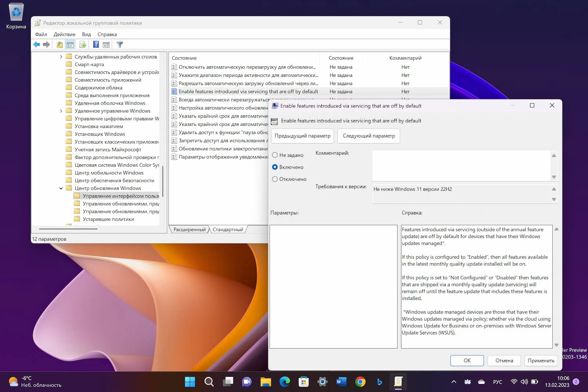The image size is (588, 392).
Task: Open Help via blue question mark icon
Action: point(96,45)
